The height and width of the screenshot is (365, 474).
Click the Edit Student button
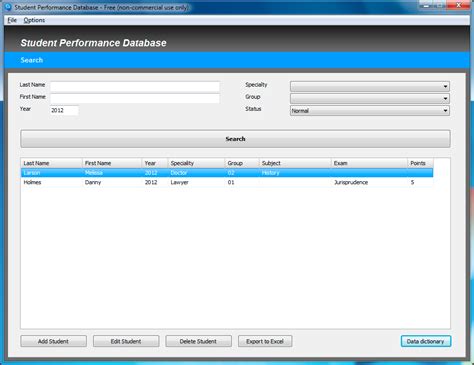click(x=126, y=341)
